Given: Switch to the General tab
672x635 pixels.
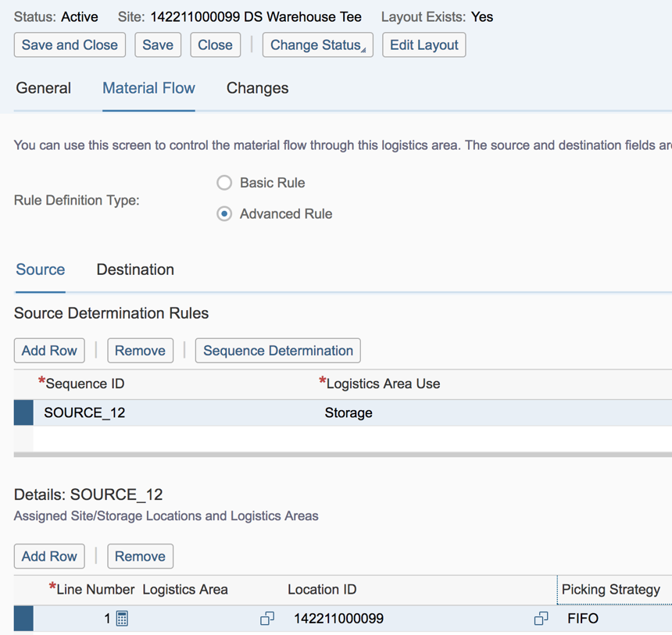Looking at the screenshot, I should coord(44,88).
